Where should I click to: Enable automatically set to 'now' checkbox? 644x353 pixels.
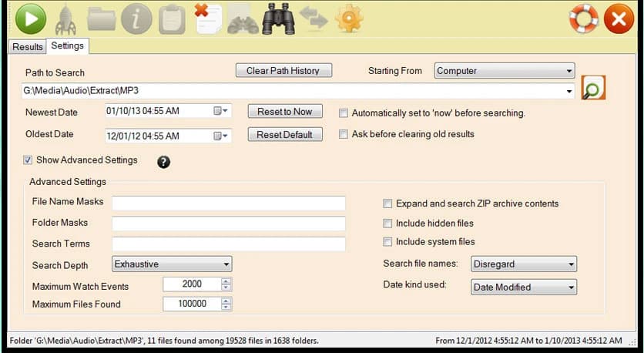[x=344, y=113]
